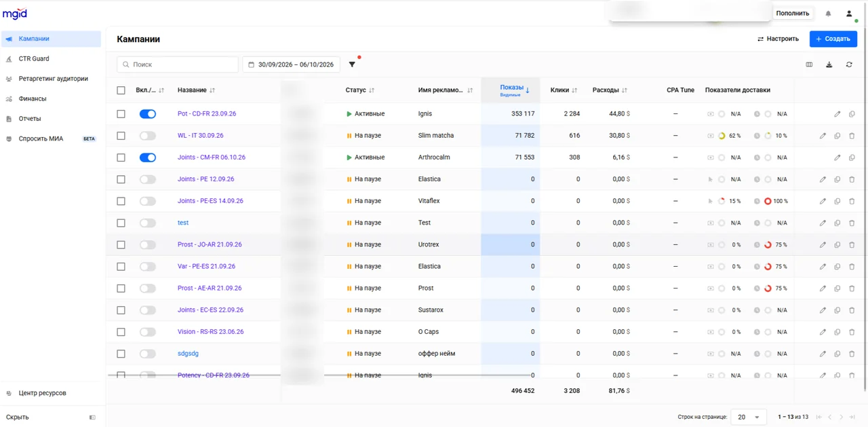
Task: Edit the Joints - PE 12.09.26 campaign
Action: [x=823, y=179]
